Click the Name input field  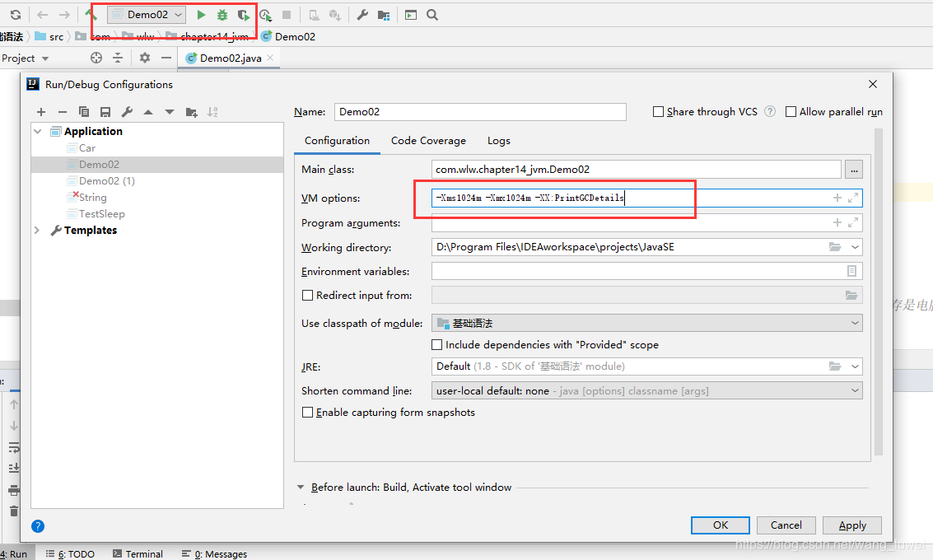click(480, 112)
